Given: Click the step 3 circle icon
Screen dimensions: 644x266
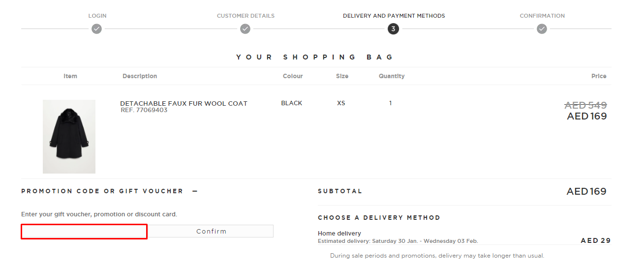Looking at the screenshot, I should (393, 29).
